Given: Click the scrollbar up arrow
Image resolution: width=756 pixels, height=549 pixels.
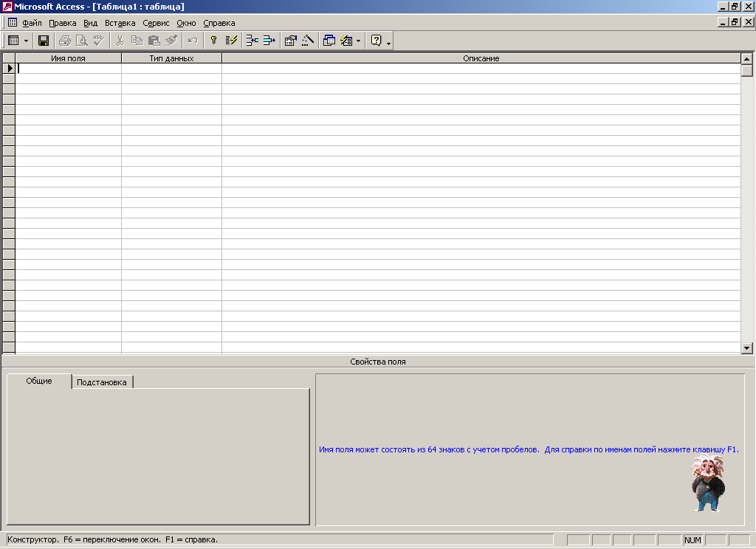Looking at the screenshot, I should (747, 59).
